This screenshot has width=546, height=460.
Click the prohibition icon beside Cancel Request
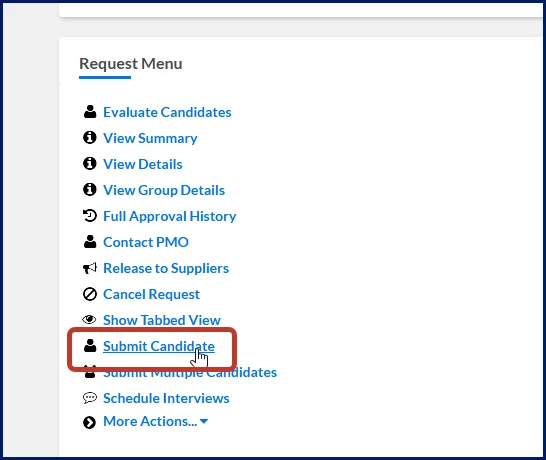tap(89, 294)
